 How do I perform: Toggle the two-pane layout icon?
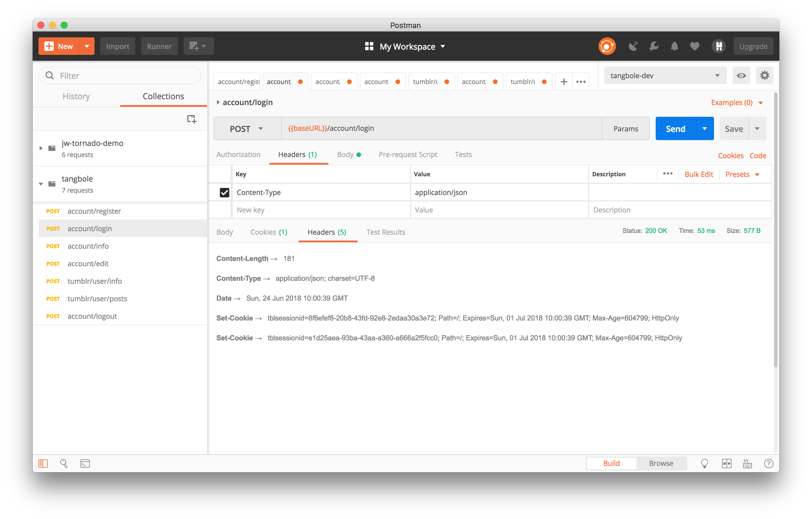[x=727, y=463]
